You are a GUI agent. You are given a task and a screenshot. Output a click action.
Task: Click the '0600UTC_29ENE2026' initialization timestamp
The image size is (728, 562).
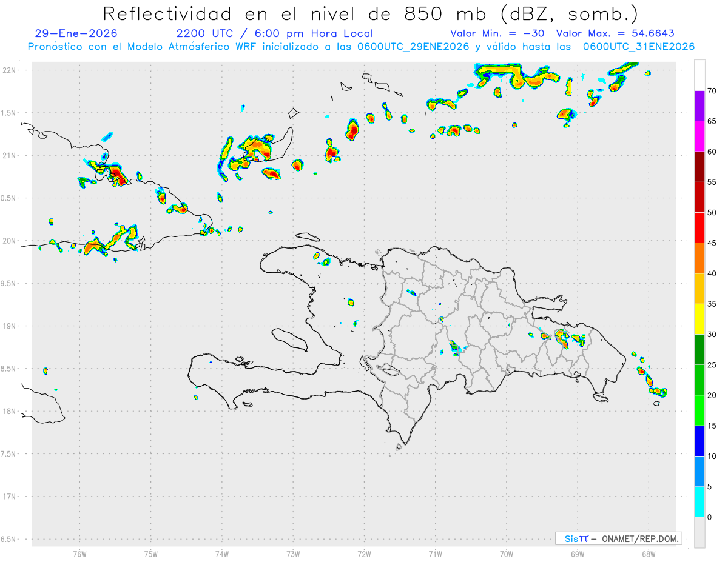coord(414,47)
